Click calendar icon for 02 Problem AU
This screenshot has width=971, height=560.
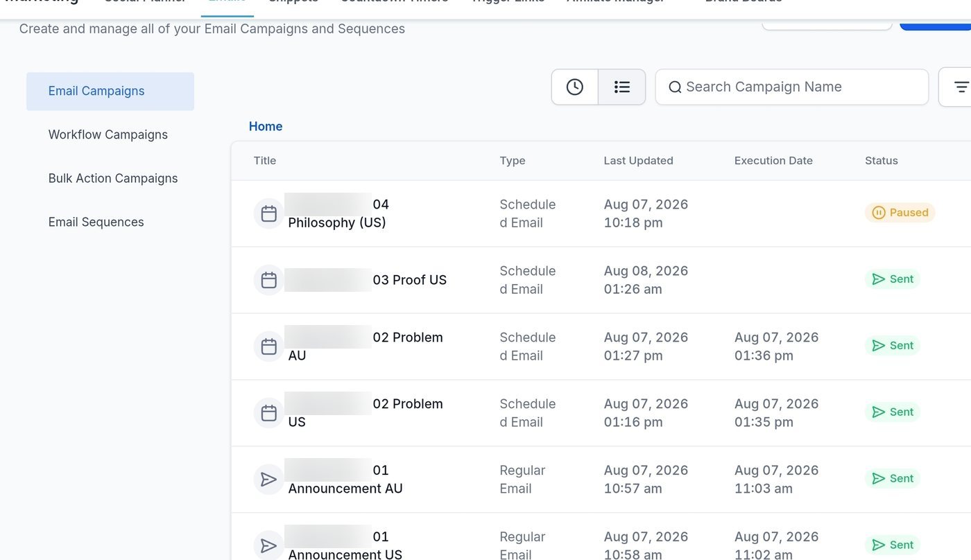coord(269,347)
